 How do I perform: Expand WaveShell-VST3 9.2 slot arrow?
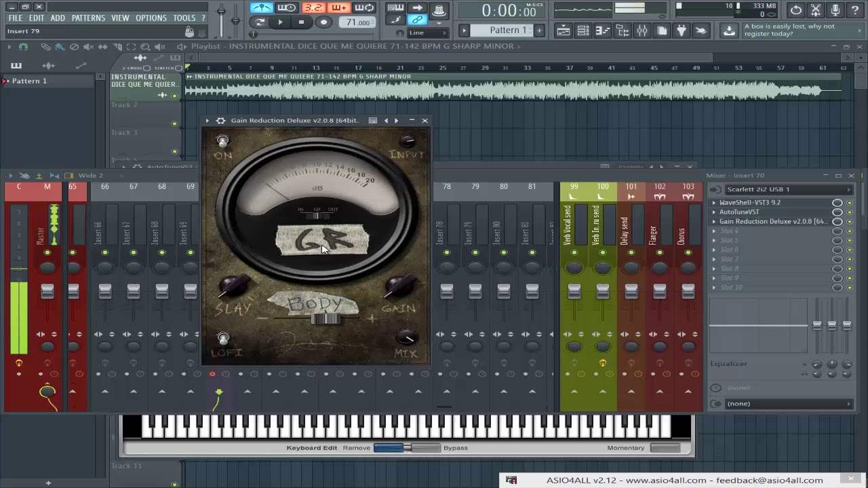(713, 203)
